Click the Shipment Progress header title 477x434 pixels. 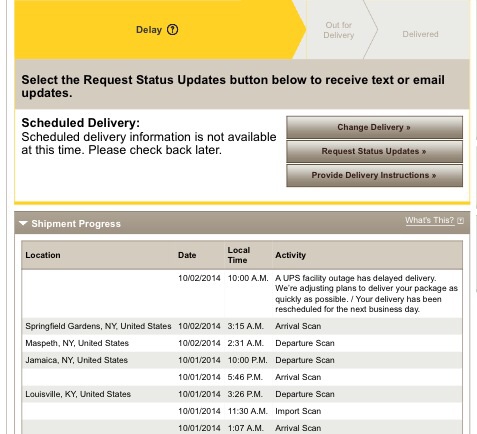(76, 224)
